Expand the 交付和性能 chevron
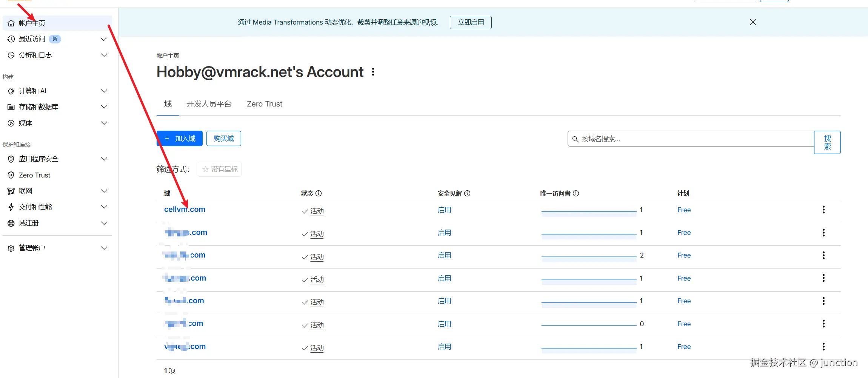 pyautogui.click(x=104, y=207)
